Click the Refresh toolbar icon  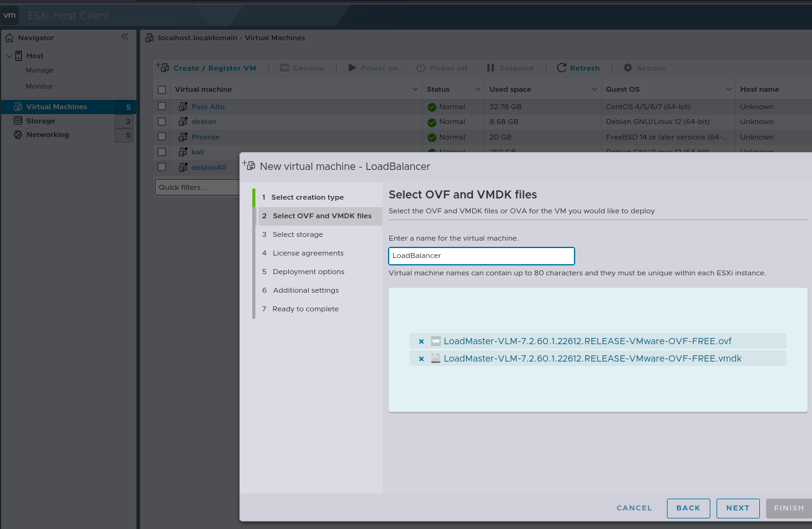pos(562,68)
